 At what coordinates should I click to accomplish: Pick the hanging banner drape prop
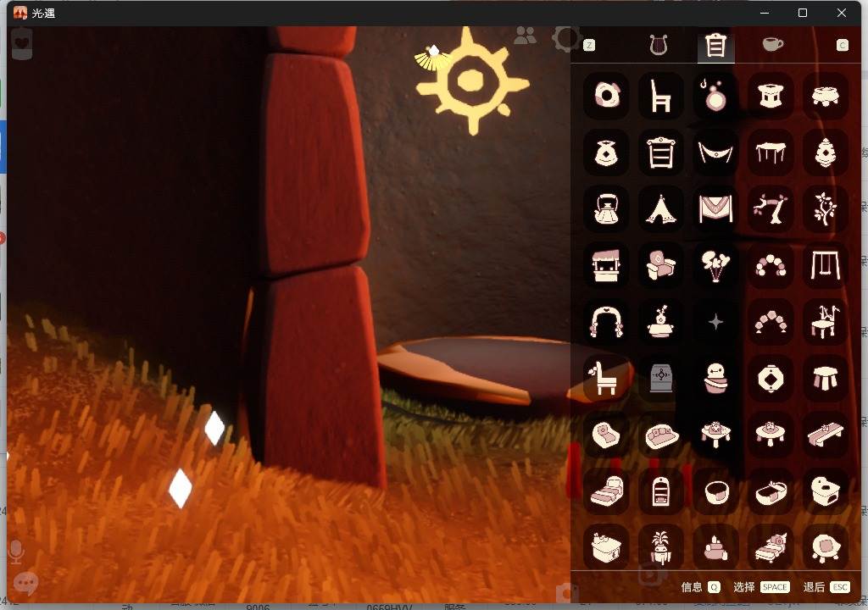pos(715,208)
